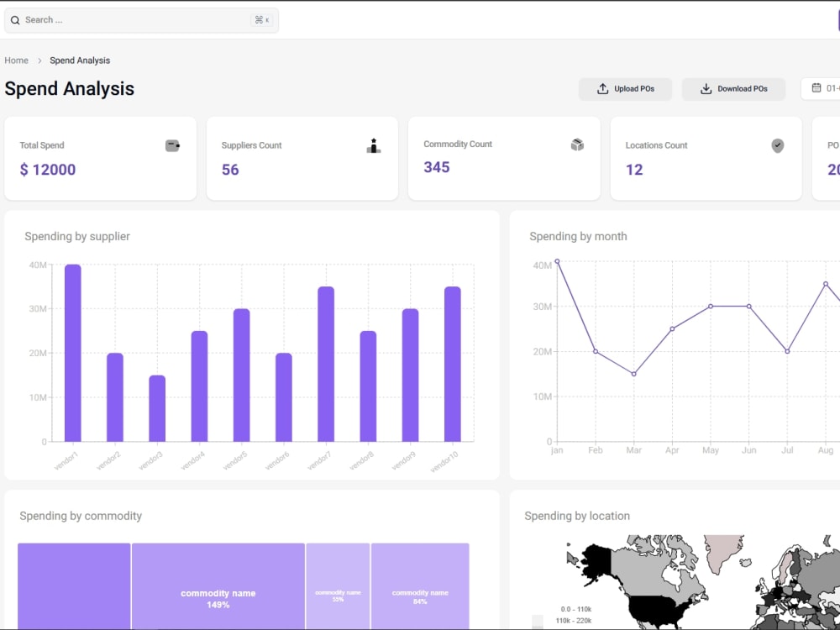Click the vendor10 bar in supplier chart
840x630 pixels.
(x=453, y=365)
